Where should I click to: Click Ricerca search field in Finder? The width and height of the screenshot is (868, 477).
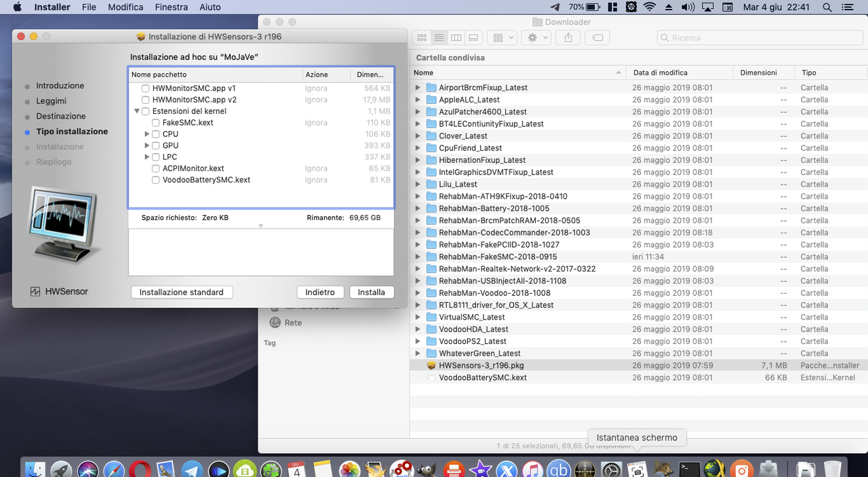[759, 38]
